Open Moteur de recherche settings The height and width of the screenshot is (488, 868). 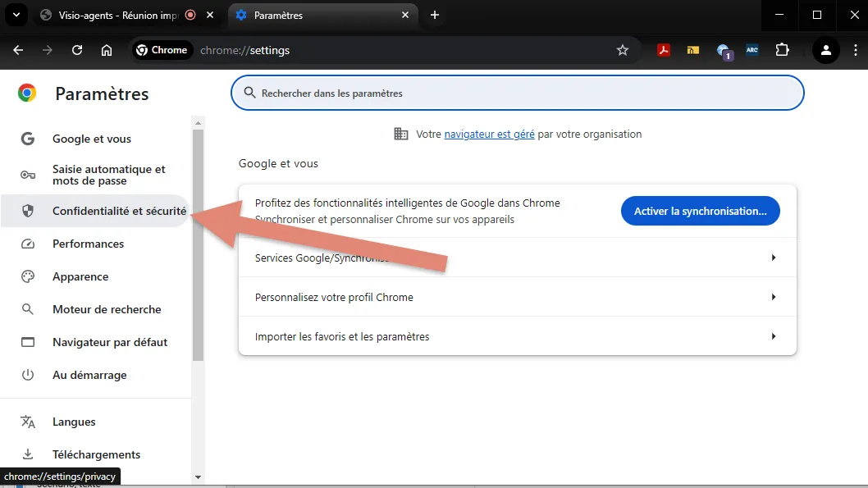[95, 309]
